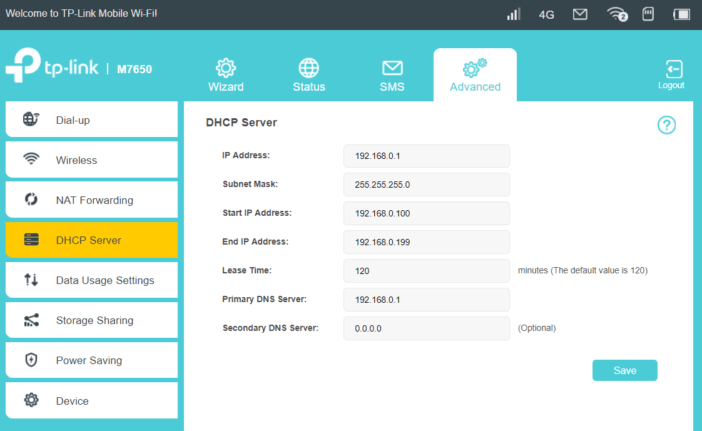Go to NAT Forwarding menu item

click(x=91, y=200)
